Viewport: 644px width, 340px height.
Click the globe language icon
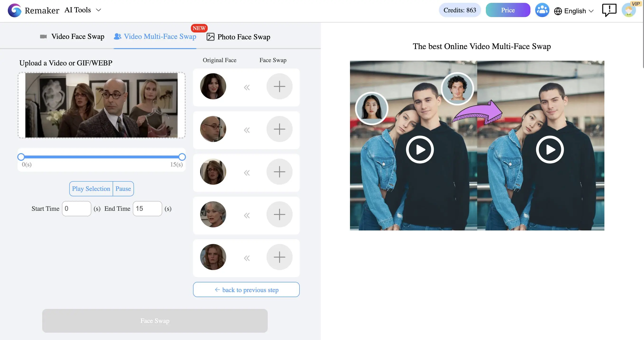coord(558,11)
